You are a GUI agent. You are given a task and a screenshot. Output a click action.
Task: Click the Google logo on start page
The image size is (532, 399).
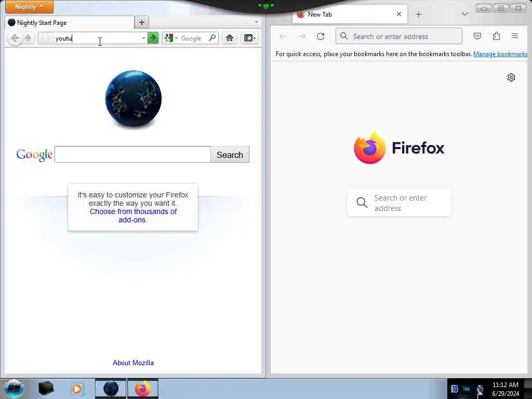click(34, 155)
